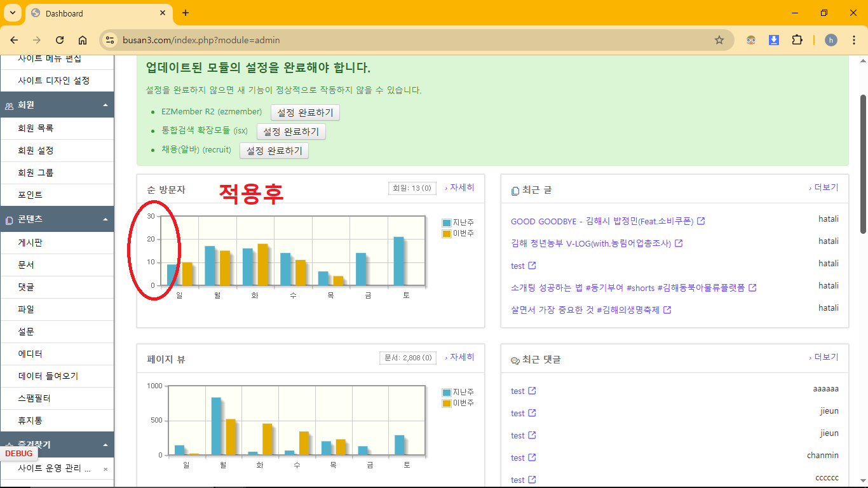This screenshot has width=868, height=488.
Task: Click the download icon in the browser toolbar
Action: (x=773, y=39)
